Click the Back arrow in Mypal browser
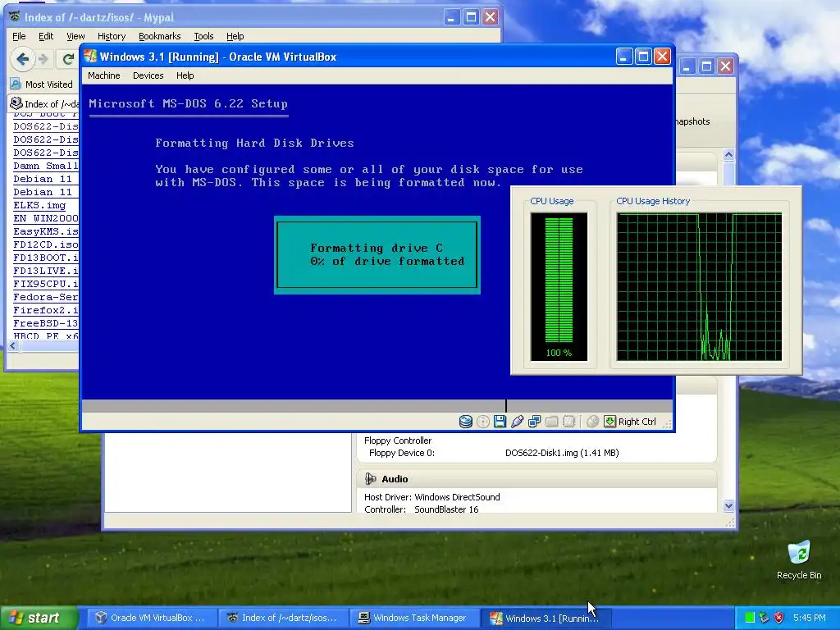The width and height of the screenshot is (840, 630). (22, 59)
